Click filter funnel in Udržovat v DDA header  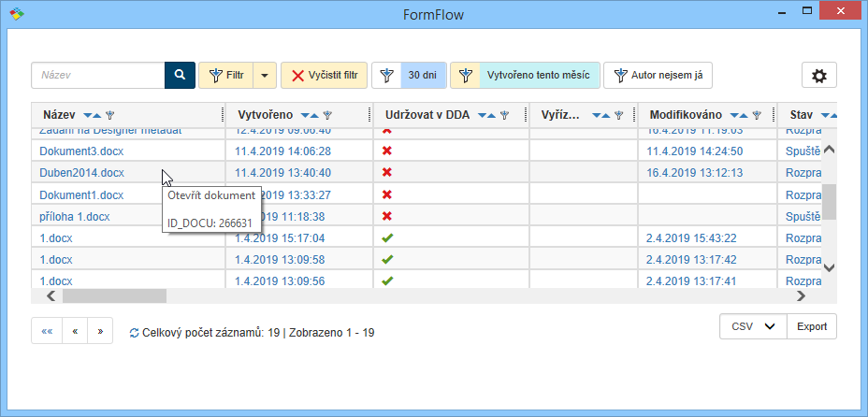click(504, 116)
